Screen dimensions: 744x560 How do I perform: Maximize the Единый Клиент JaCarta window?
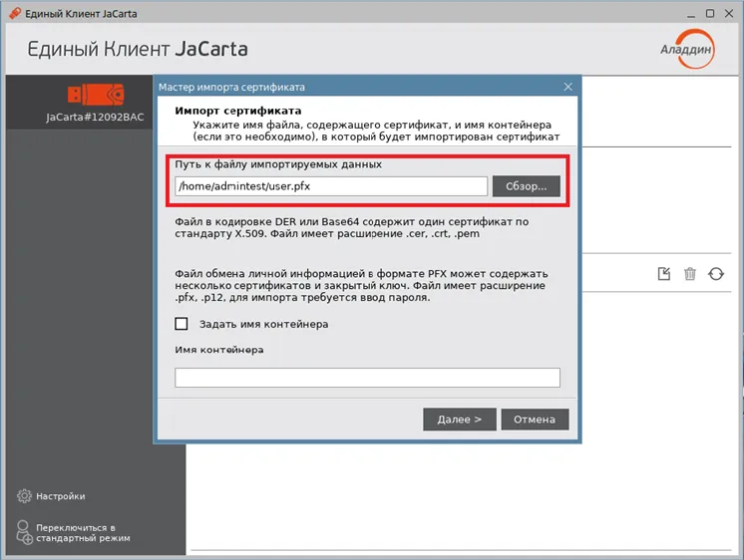710,13
